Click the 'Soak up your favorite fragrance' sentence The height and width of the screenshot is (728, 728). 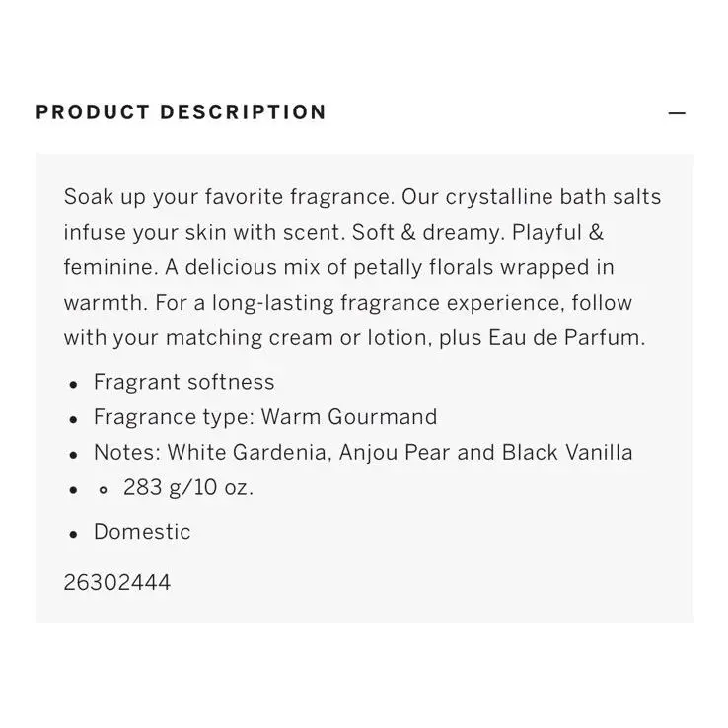coord(230,197)
